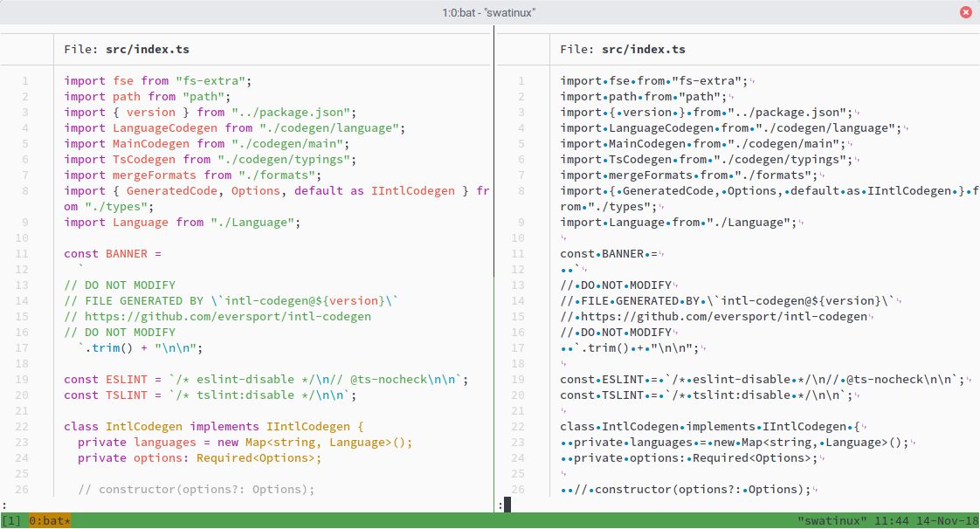Click the clock "11:44" in the status bar
Image resolution: width=980 pixels, height=529 pixels.
click(893, 520)
